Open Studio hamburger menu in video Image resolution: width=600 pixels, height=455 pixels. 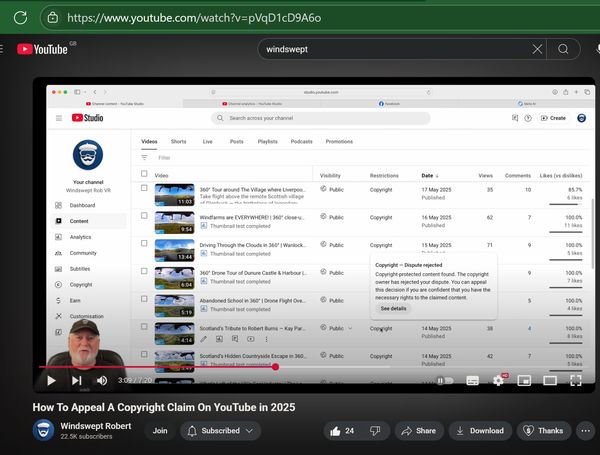(59, 118)
